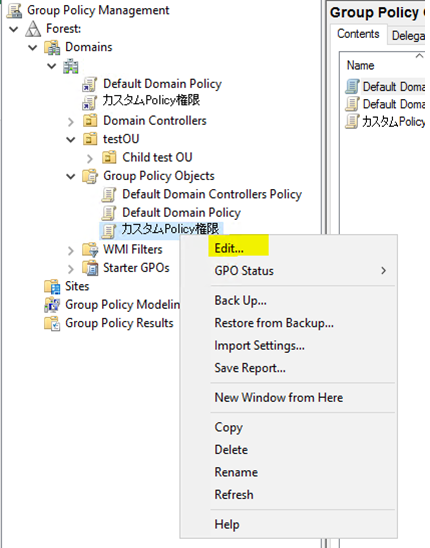Click the Starter GPOs folder icon
This screenshot has height=548, width=430.
90,268
